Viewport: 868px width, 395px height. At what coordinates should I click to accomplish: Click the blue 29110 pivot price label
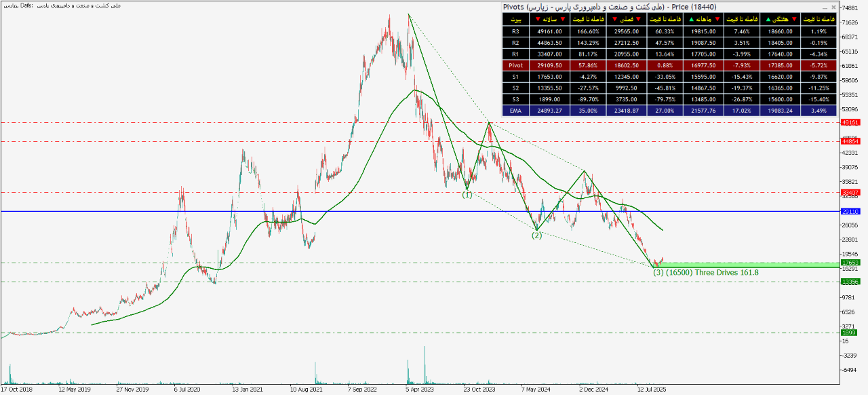(850, 212)
